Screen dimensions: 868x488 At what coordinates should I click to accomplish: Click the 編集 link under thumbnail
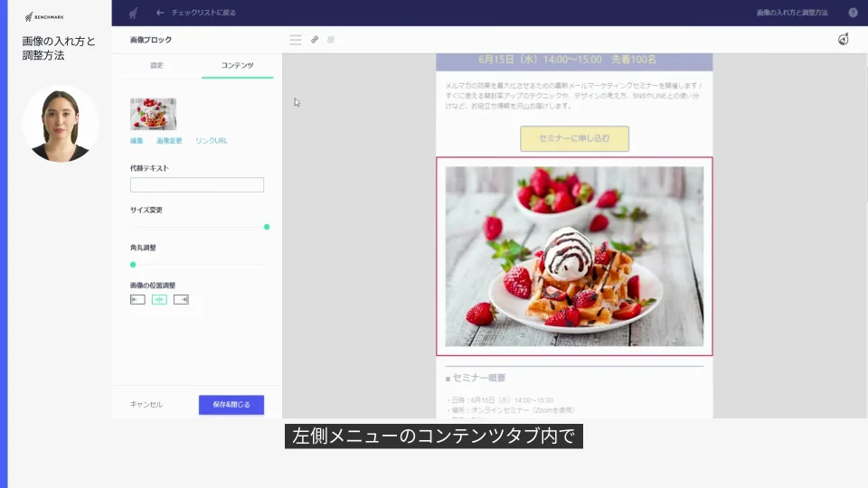137,141
